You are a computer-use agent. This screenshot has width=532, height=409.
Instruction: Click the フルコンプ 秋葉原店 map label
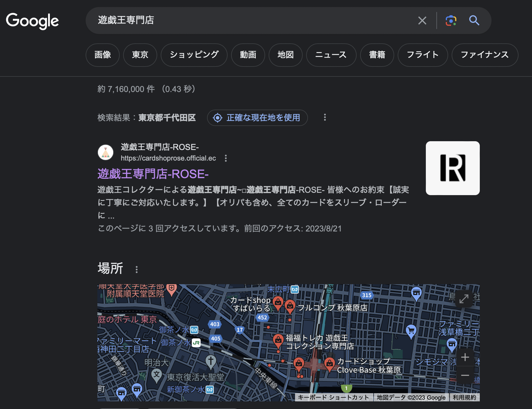tap(333, 308)
